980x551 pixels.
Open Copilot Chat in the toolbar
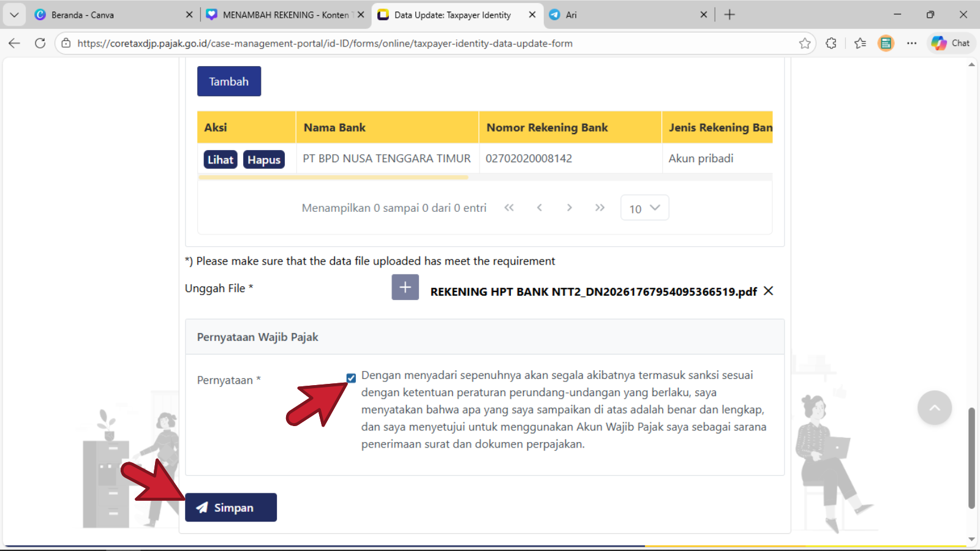point(951,43)
